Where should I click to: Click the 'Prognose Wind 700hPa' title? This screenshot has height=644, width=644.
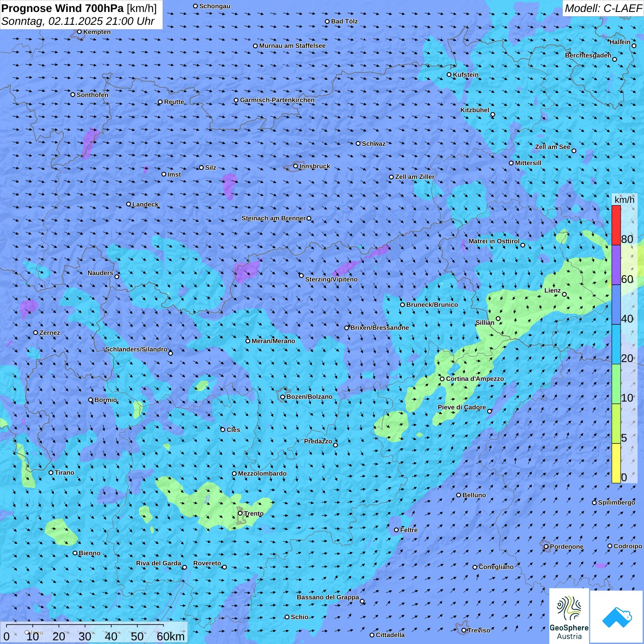pyautogui.click(x=63, y=8)
